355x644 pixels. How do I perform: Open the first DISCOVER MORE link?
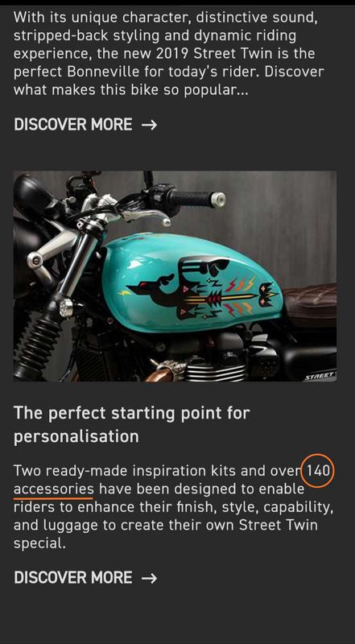click(85, 125)
